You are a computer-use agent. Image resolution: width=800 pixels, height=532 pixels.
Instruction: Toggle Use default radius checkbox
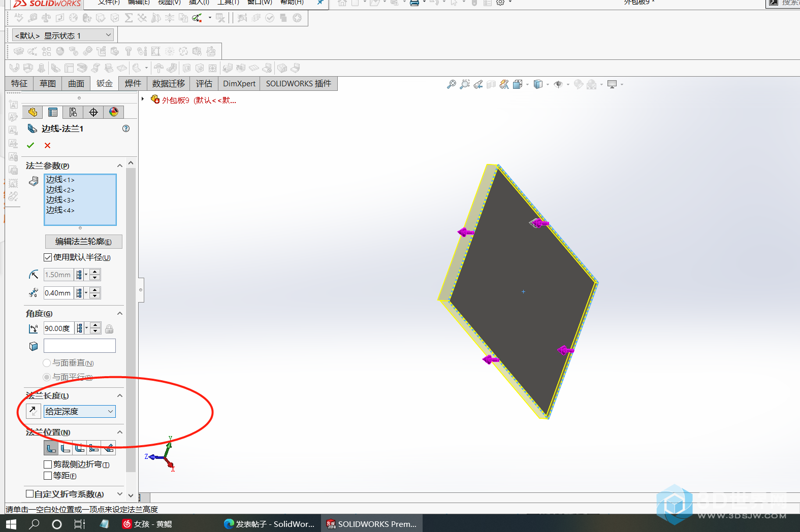point(48,257)
